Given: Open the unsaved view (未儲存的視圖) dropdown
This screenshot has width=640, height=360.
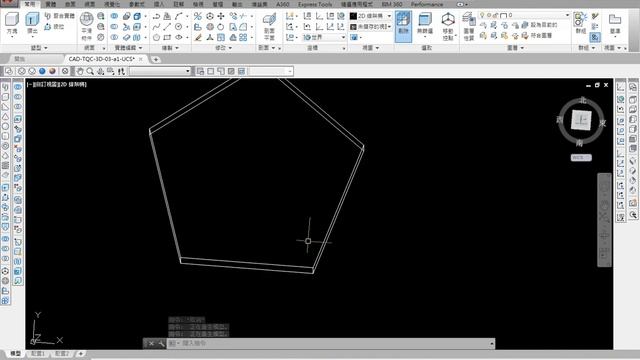Looking at the screenshot, I should 371,27.
